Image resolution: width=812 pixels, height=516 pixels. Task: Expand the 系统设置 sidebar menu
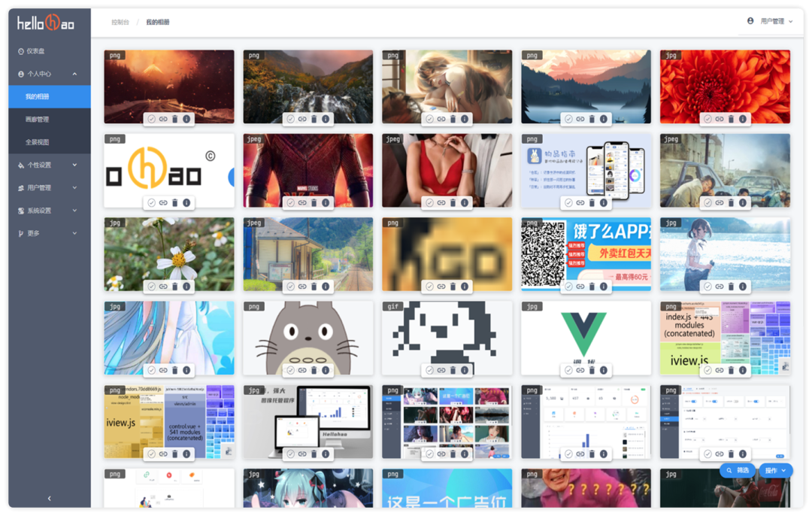point(49,211)
